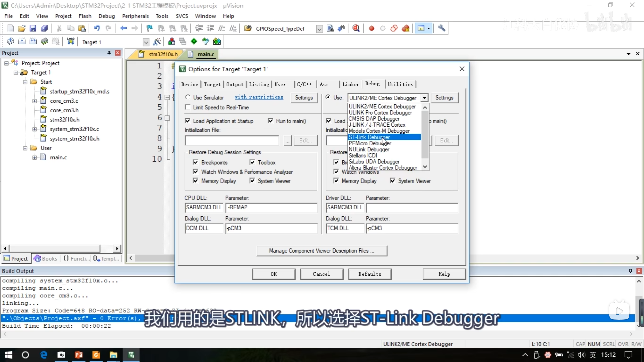Uncheck Run to main() in simulator section

point(271,121)
